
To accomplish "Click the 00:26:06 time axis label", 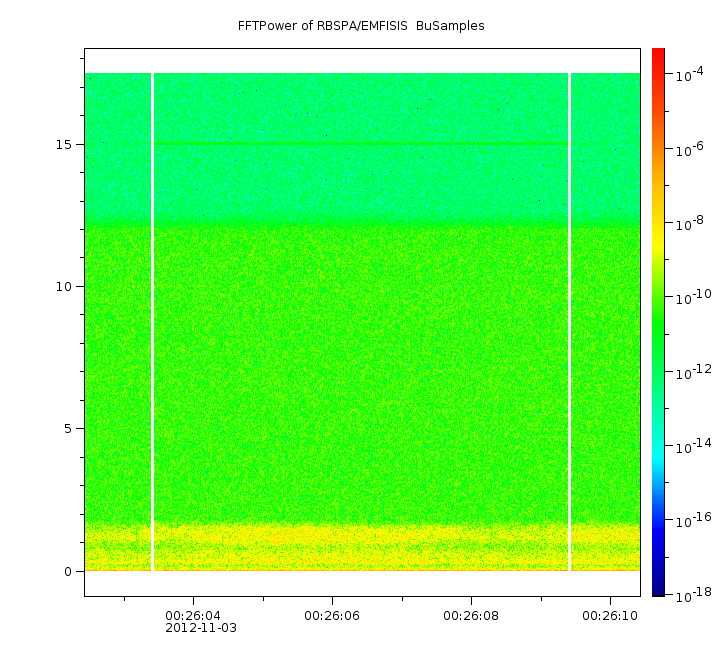I will 332,615.
